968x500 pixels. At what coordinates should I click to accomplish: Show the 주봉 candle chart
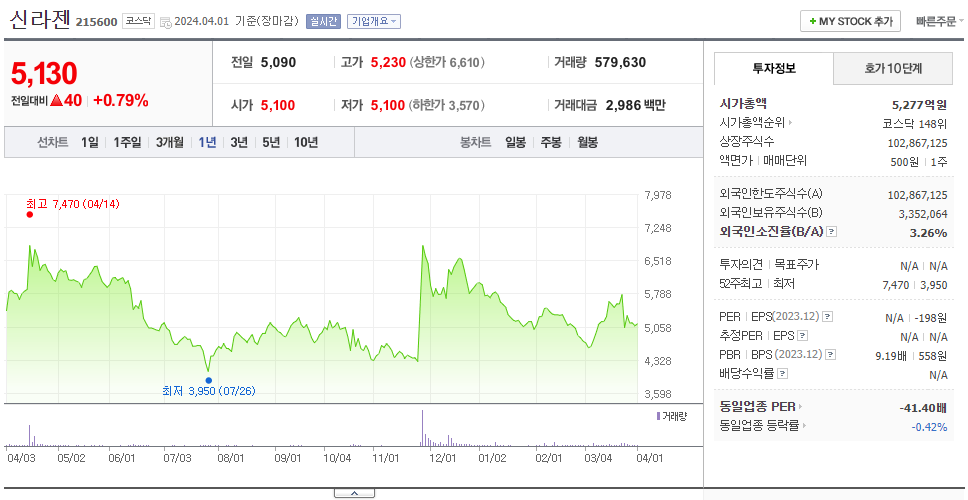tap(551, 143)
